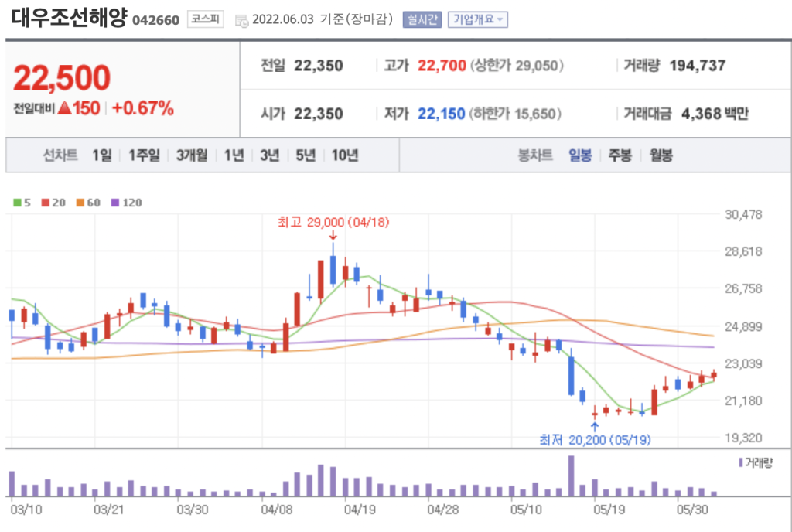Toggle the 실시간 real-time button
The width and height of the screenshot is (792, 532).
click(x=422, y=19)
